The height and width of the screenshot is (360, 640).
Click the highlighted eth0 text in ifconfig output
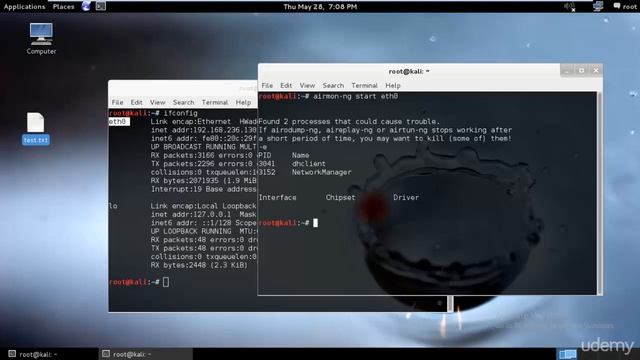[x=119, y=121]
